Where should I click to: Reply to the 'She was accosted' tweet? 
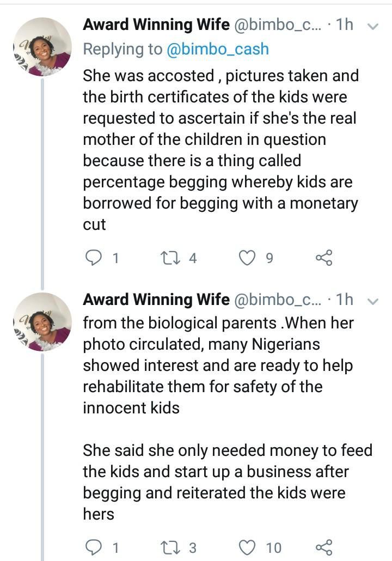tap(95, 258)
